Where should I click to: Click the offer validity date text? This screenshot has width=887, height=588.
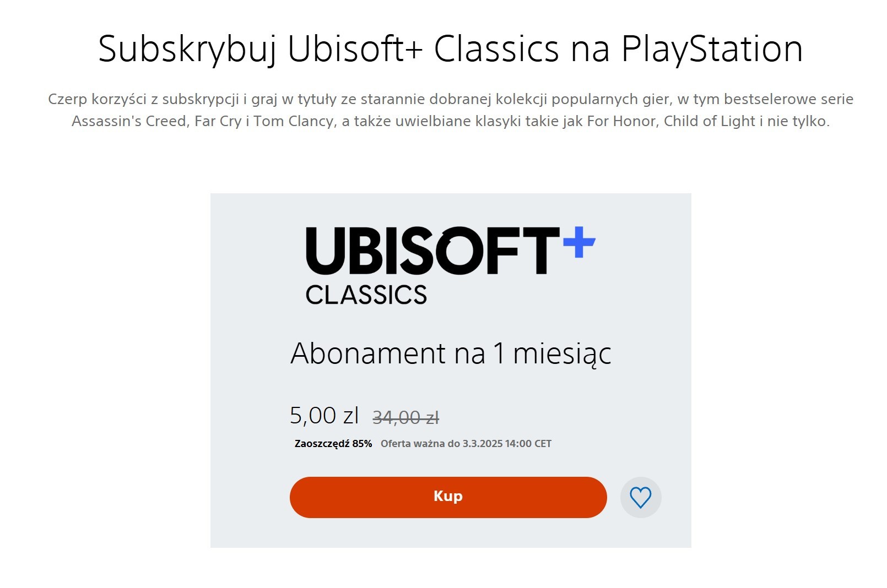pyautogui.click(x=466, y=444)
